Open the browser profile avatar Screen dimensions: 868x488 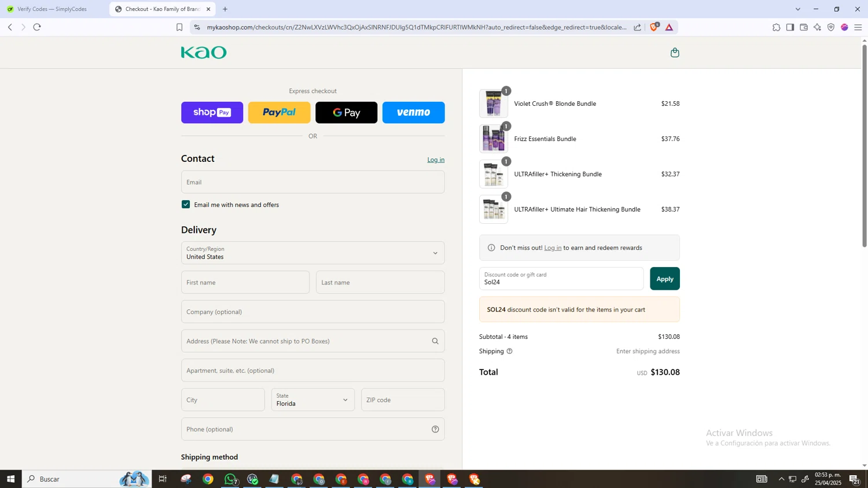point(845,27)
